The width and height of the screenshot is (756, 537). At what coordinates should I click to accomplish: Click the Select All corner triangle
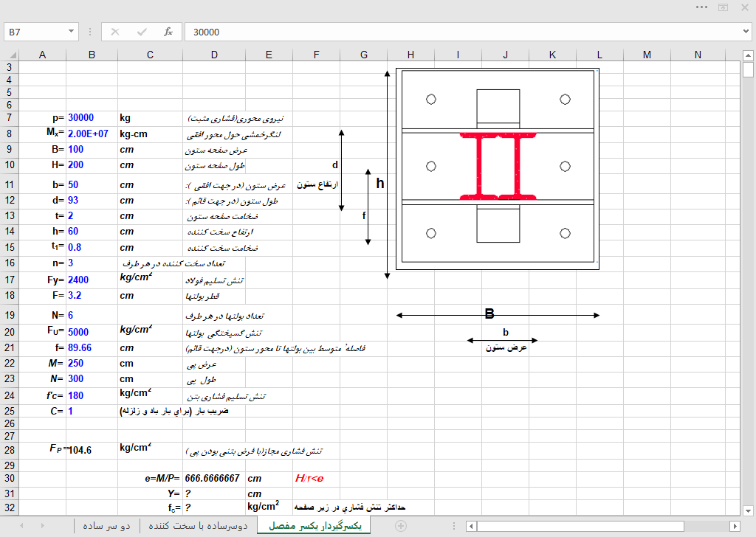point(13,55)
